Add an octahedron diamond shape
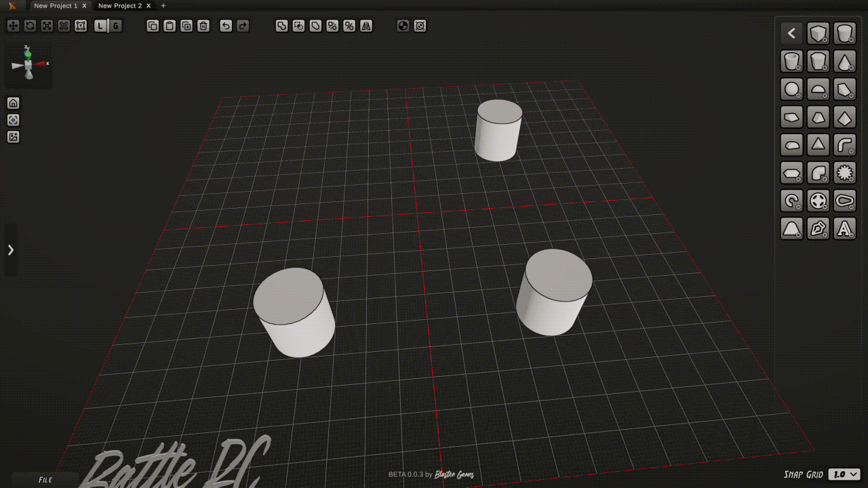The height and width of the screenshot is (488, 868). tap(844, 117)
